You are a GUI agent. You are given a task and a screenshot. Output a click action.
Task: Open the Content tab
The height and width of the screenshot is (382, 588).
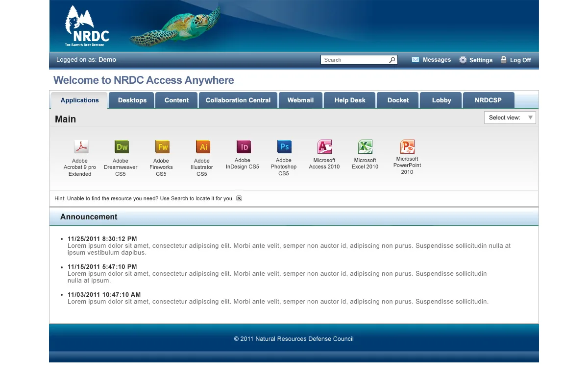(176, 100)
